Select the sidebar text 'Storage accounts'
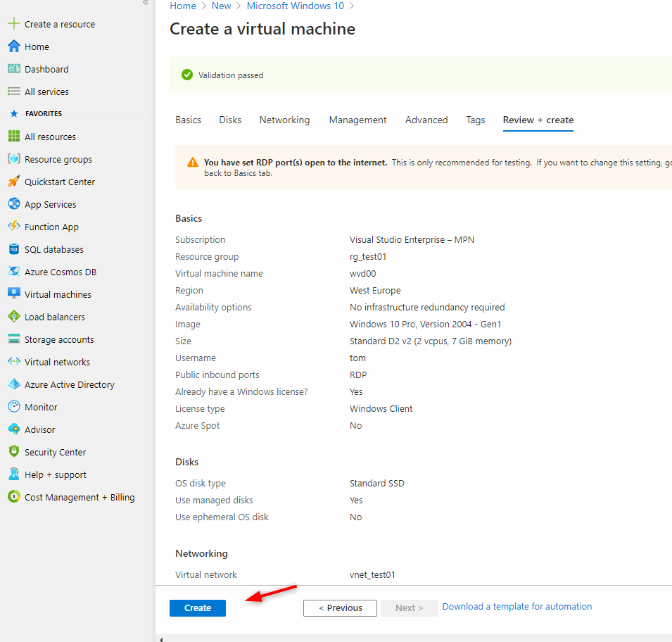 [59, 339]
